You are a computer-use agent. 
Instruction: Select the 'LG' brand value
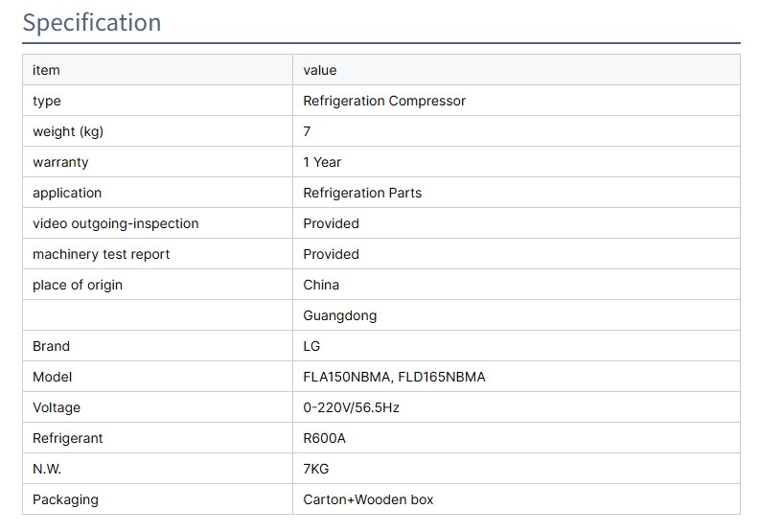click(311, 346)
